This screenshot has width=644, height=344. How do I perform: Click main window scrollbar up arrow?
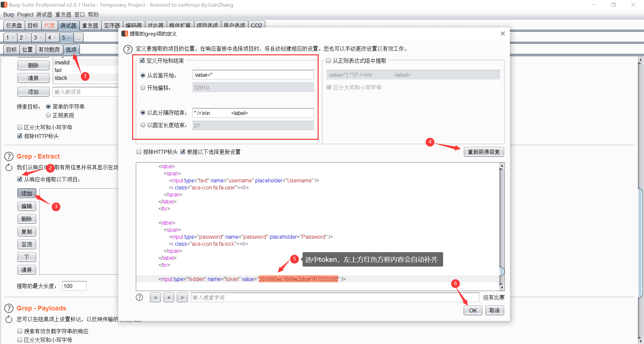point(640,60)
